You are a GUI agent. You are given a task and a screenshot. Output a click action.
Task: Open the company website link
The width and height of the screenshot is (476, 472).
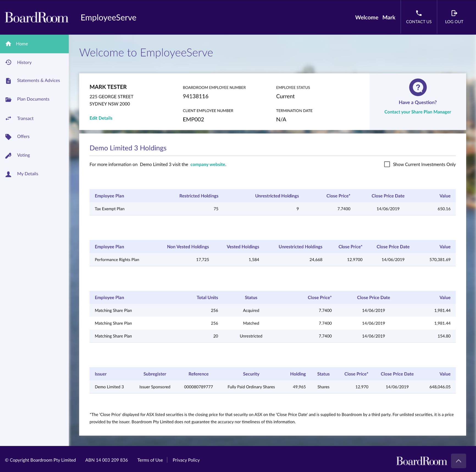tap(207, 164)
